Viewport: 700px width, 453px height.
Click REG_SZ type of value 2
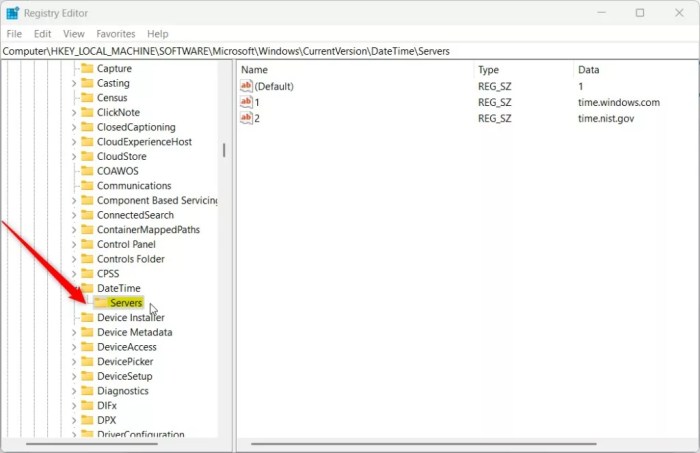pyautogui.click(x=494, y=118)
